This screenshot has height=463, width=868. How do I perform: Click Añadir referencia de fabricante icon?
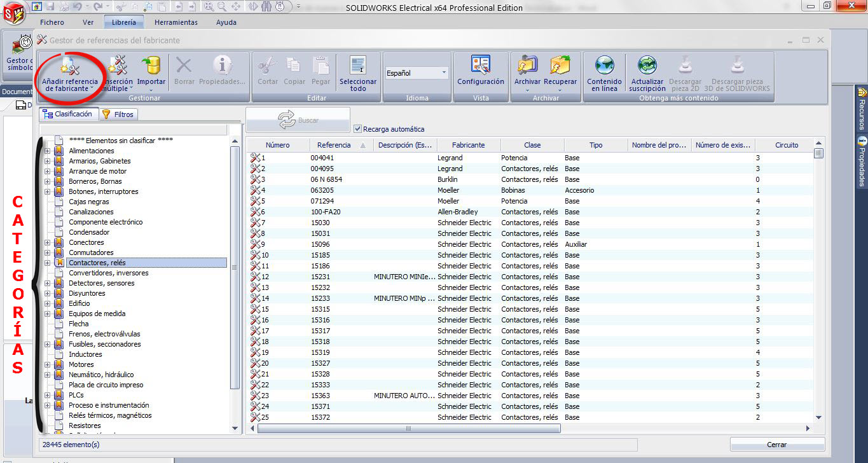[69, 66]
